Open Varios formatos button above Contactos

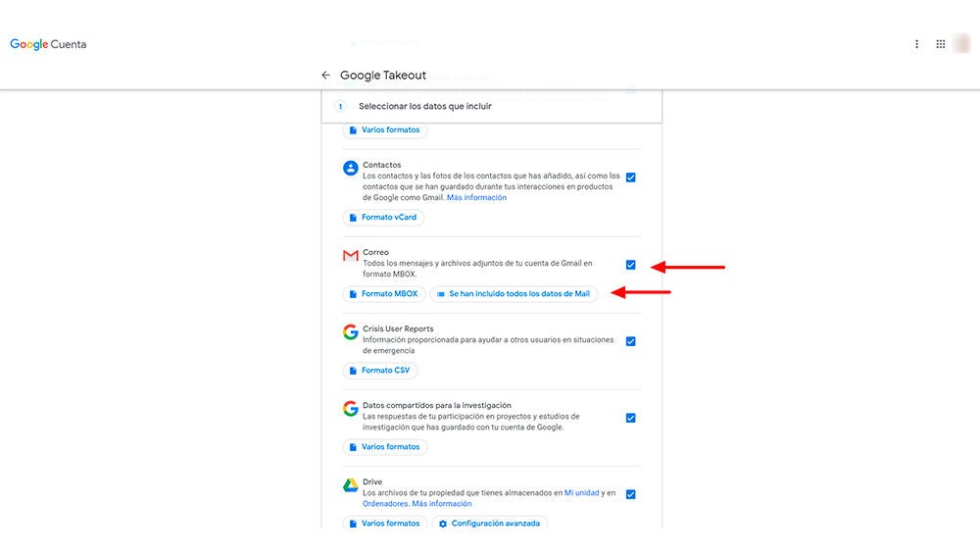pos(385,130)
